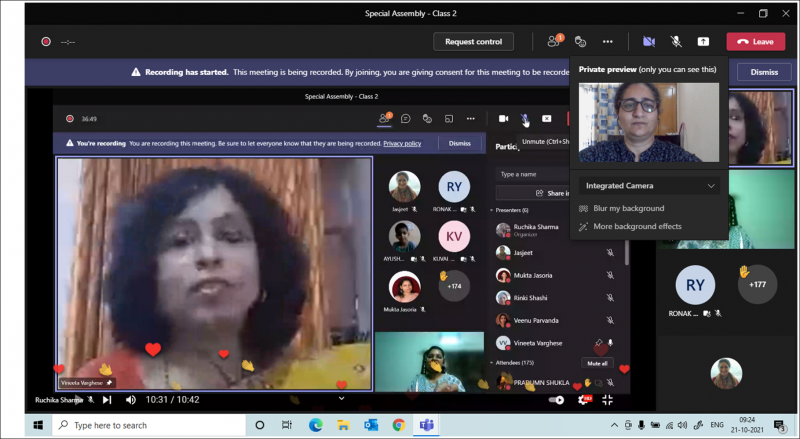Exit full screen in the video player
Viewport: 800px width, 439px height.
607,400
